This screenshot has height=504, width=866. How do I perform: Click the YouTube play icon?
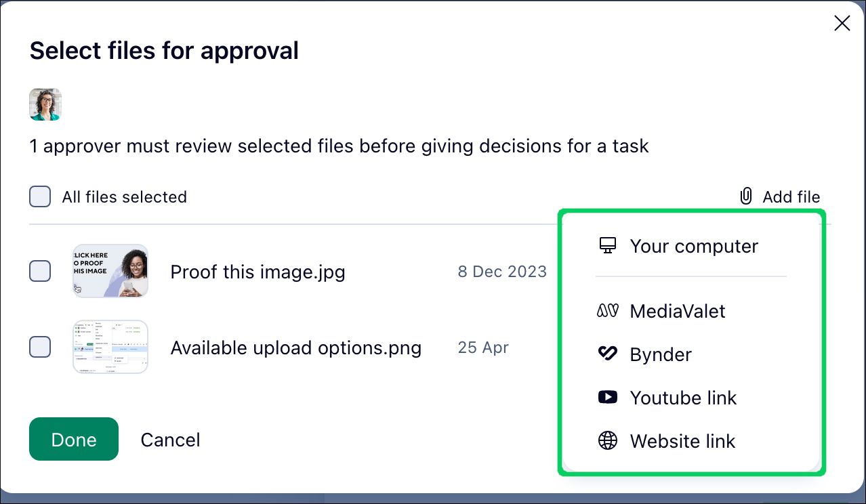point(608,398)
